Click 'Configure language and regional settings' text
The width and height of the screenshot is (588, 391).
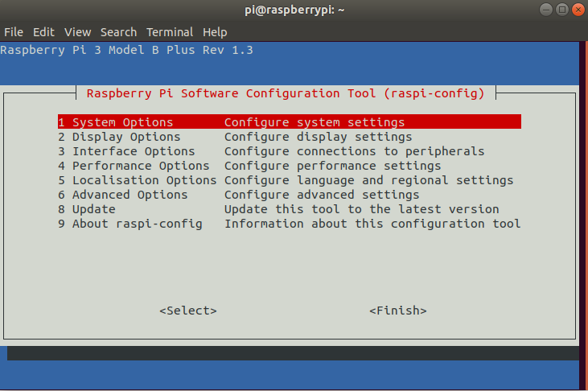coord(368,180)
